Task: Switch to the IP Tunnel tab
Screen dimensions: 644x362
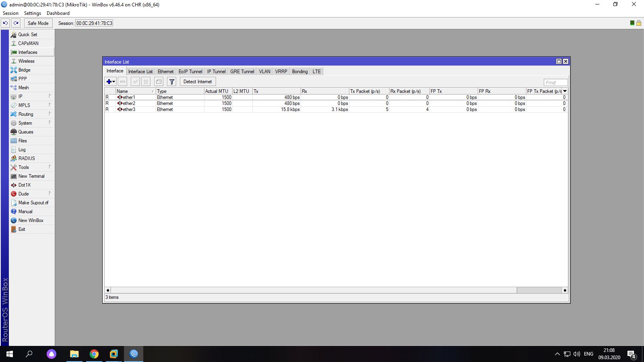Action: pos(216,72)
